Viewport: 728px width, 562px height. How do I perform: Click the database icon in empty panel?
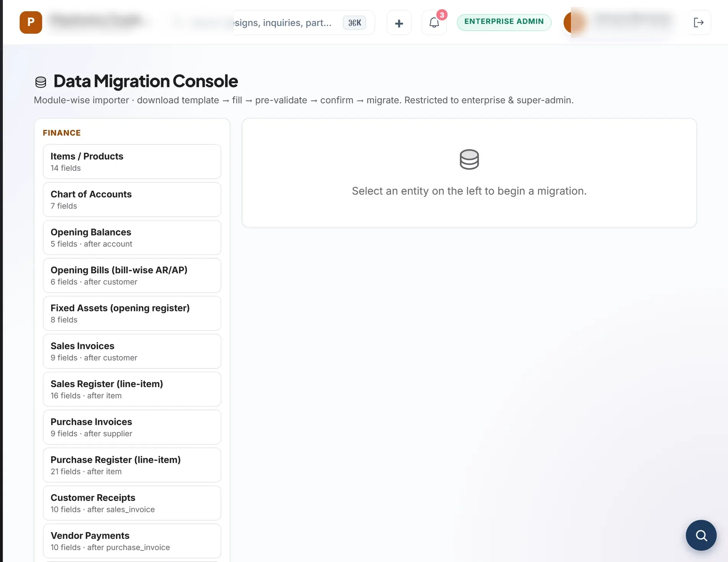(x=469, y=159)
